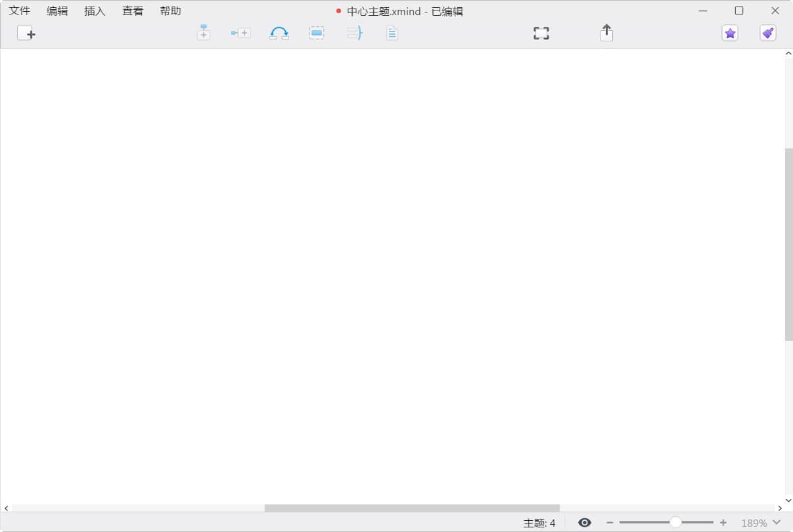Enter ZEN mode with the fullscreen icon

[541, 33]
